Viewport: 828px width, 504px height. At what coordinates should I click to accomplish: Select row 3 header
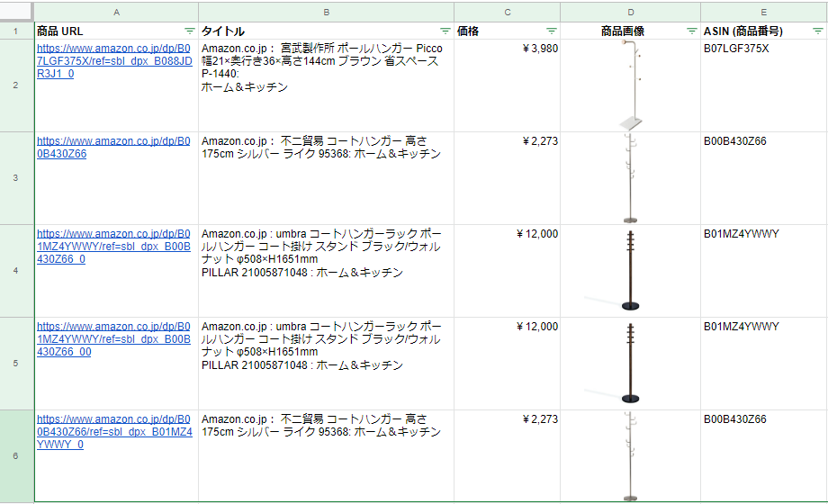pos(16,178)
